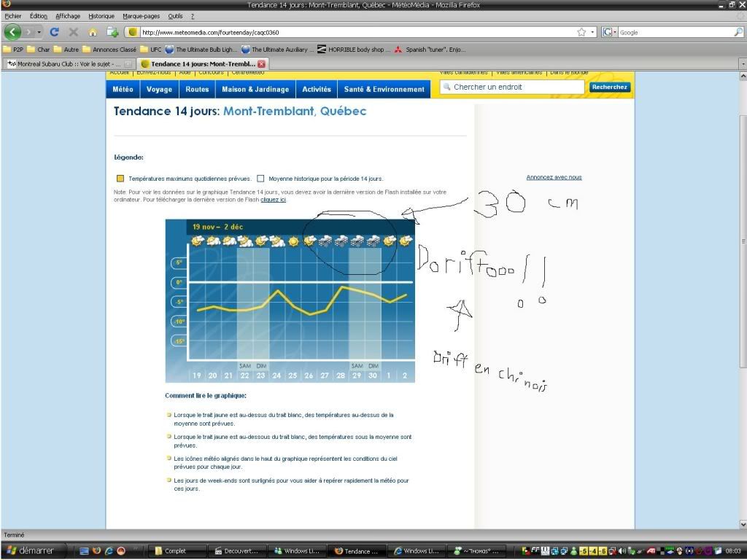Click the Annoncez avec nous link
Viewport: 747px width, 560px height.
(554, 177)
